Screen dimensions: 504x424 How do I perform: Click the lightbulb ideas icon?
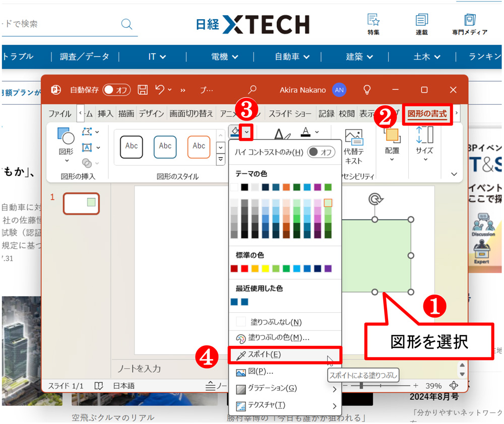coord(367,90)
